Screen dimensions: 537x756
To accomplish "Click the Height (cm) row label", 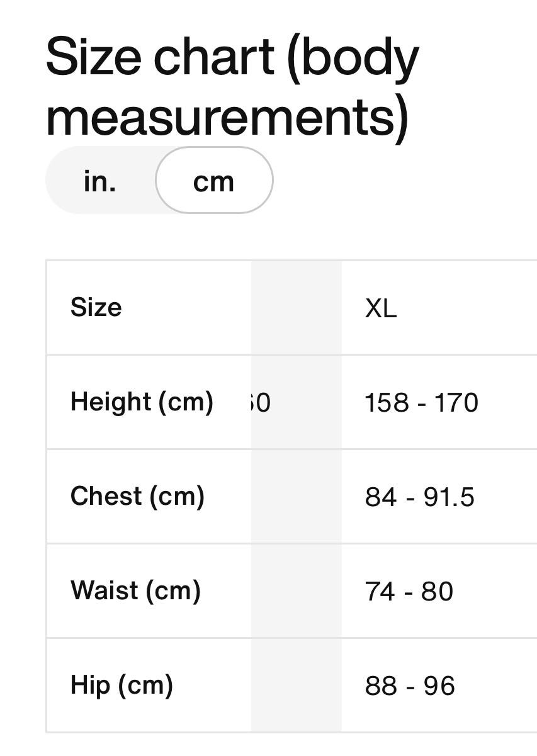I will point(142,402).
